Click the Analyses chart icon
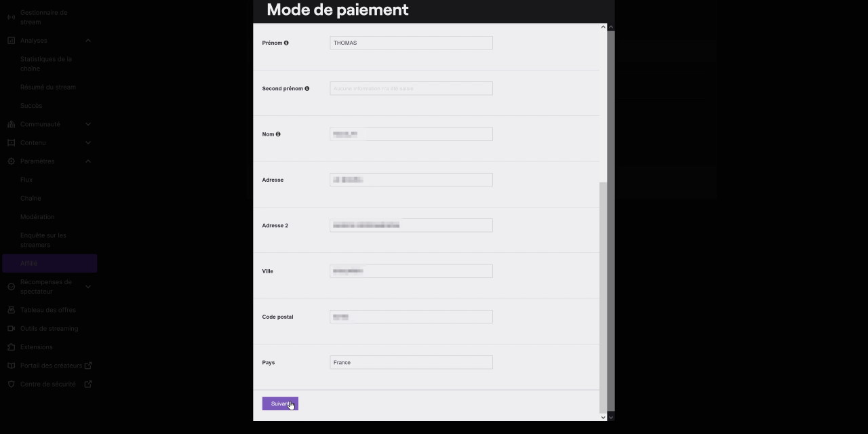 [11, 41]
